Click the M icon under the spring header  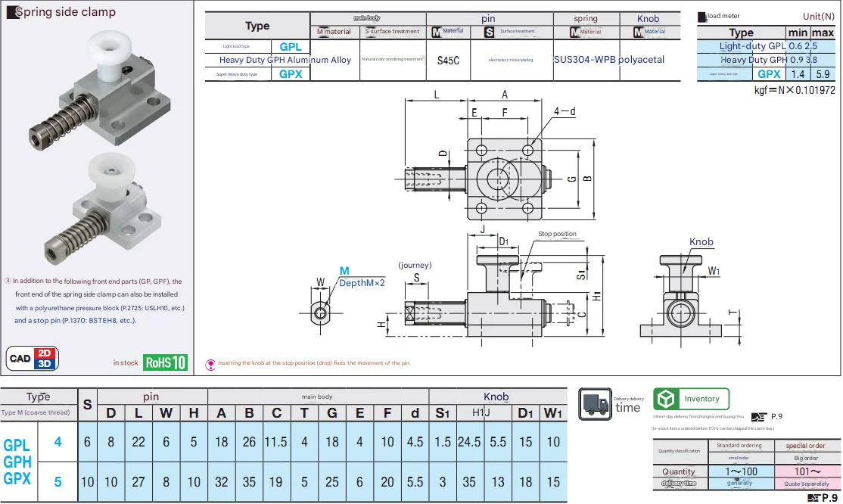(573, 32)
